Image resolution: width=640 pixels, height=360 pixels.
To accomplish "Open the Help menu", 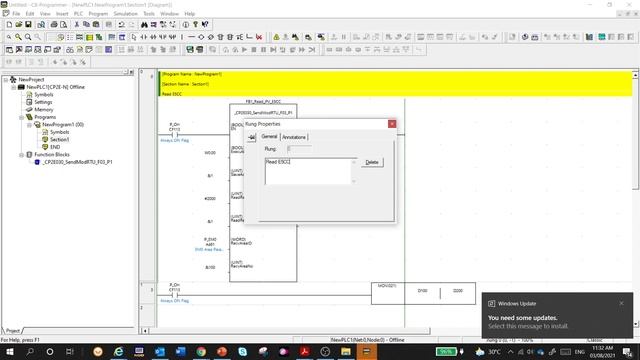I will click(x=190, y=13).
